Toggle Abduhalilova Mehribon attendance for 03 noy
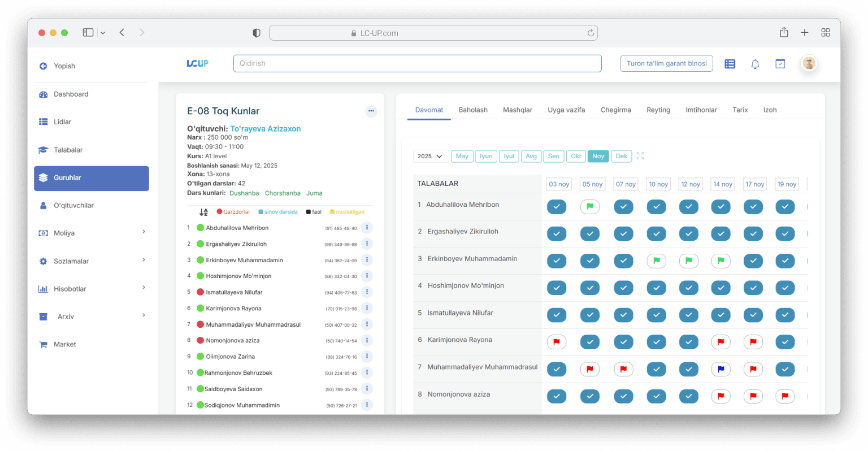This screenshot has height=451, width=868. [x=557, y=207]
